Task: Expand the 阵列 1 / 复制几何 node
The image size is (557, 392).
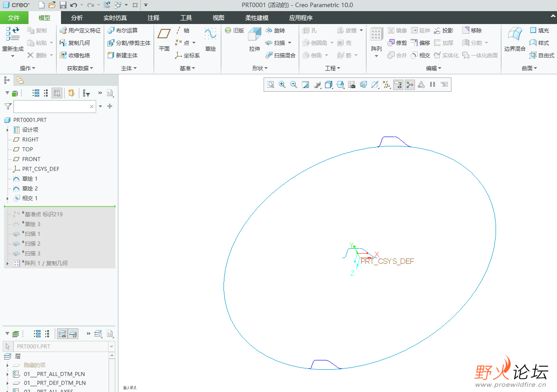Action: click(8, 263)
